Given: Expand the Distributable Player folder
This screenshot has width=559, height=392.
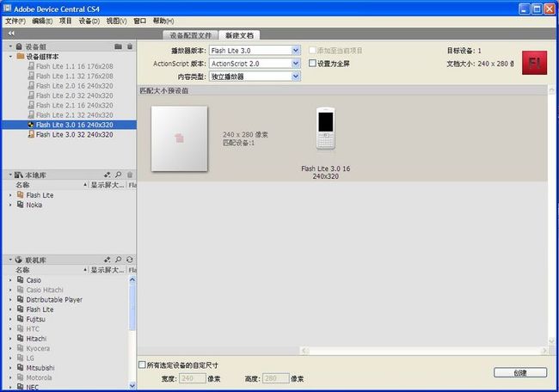Looking at the screenshot, I should [10, 300].
